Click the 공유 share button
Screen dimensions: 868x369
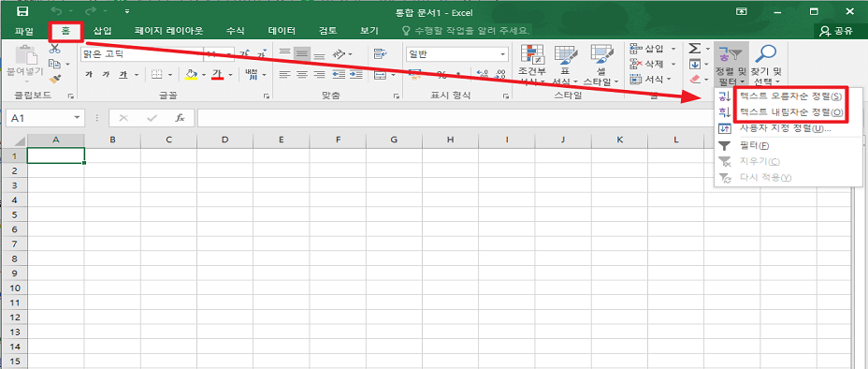(836, 31)
